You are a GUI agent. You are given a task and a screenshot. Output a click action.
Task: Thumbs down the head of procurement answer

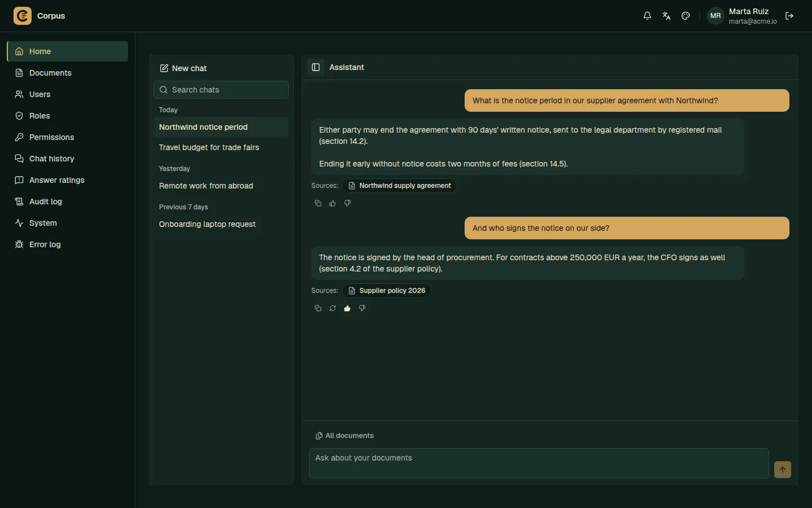[x=362, y=308]
